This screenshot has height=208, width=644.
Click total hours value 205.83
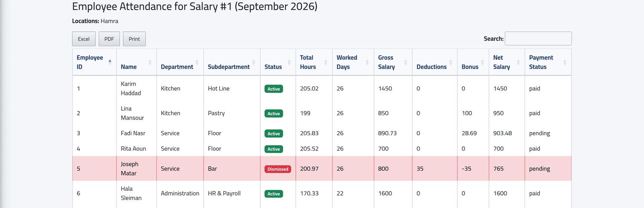pyautogui.click(x=309, y=133)
